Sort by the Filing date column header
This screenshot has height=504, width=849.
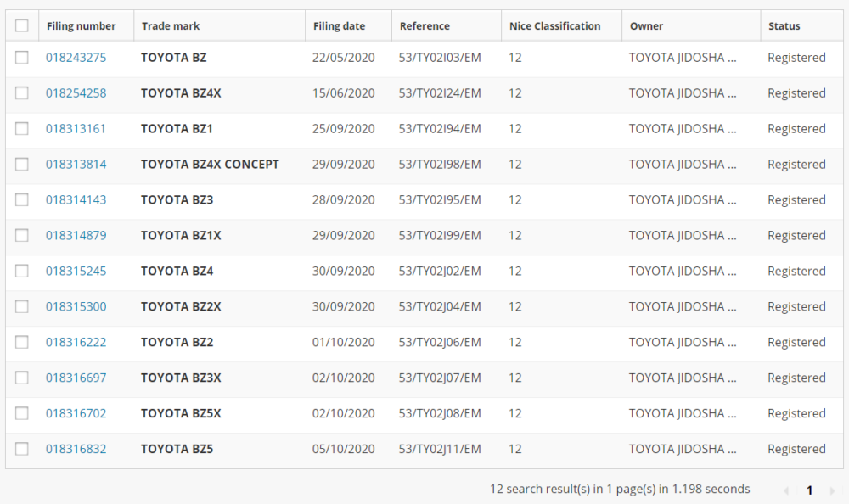coord(339,26)
